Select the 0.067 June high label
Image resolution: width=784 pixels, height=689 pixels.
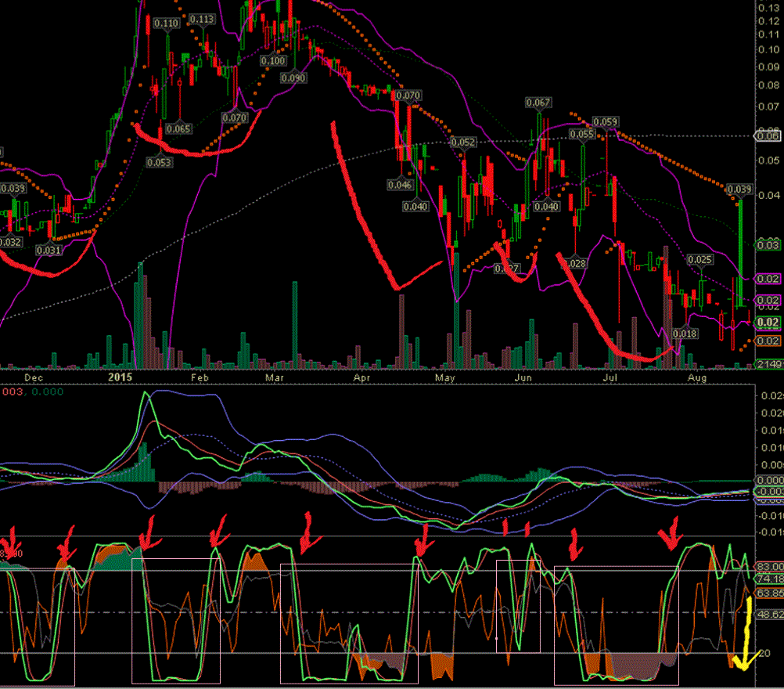(538, 103)
